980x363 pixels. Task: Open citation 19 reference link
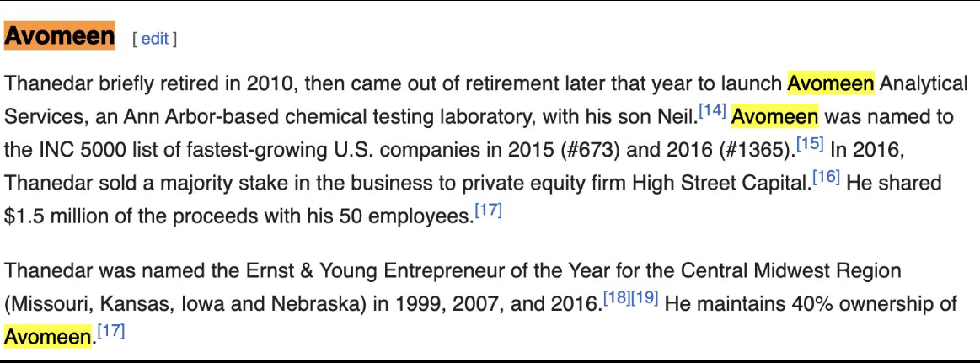[645, 299]
